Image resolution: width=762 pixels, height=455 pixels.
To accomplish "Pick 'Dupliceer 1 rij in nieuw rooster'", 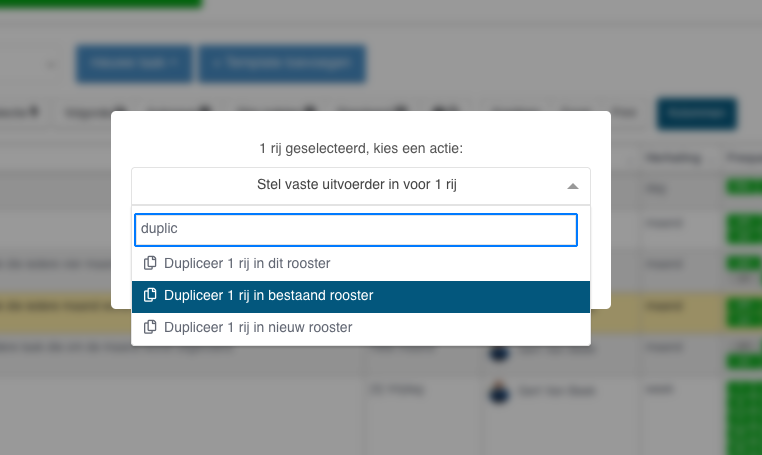I will pyautogui.click(x=258, y=327).
